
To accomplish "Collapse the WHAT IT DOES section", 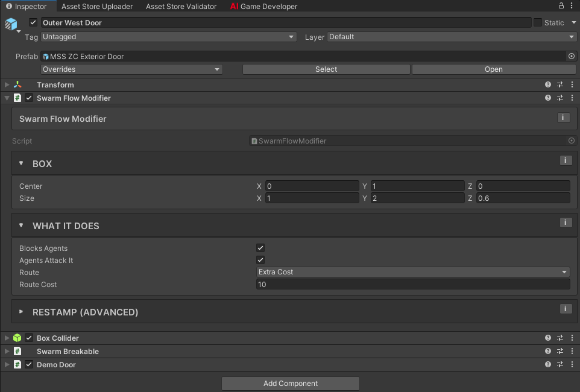I will [21, 225].
